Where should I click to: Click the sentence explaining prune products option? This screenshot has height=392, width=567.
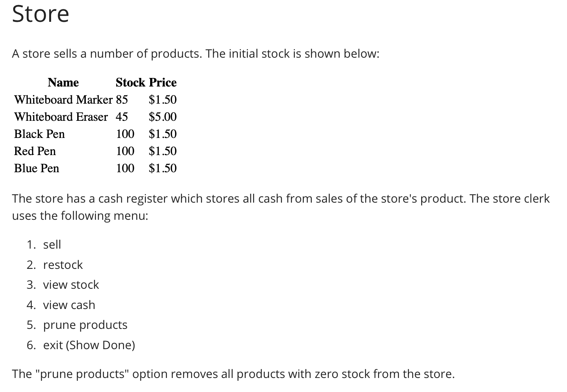233,374
